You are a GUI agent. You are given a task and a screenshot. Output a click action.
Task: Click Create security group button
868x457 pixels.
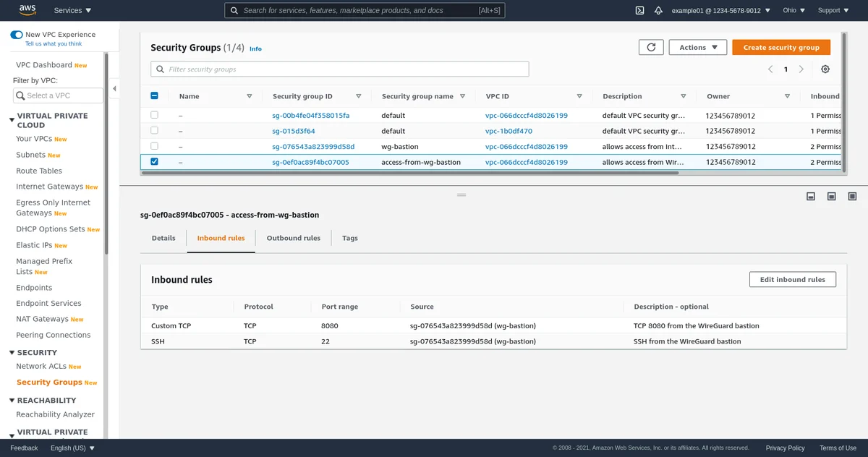pos(781,47)
